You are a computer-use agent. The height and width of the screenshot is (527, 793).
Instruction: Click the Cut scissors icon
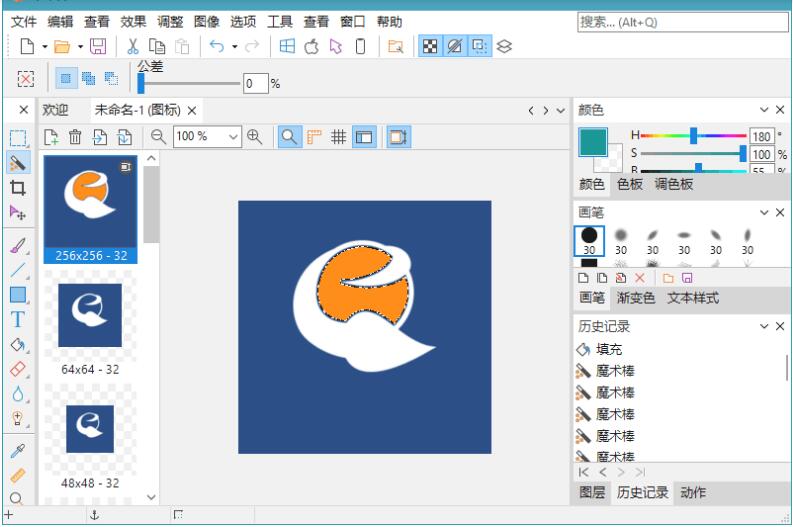133,47
